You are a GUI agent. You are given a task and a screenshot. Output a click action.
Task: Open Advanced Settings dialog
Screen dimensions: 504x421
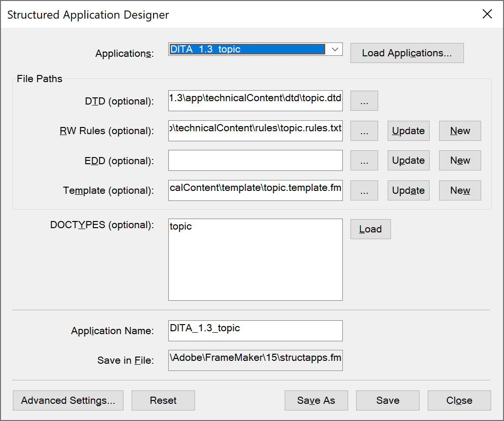[68, 400]
